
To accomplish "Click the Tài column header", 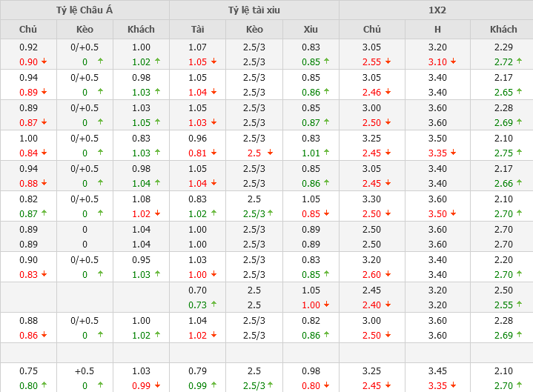I will (x=197, y=30).
